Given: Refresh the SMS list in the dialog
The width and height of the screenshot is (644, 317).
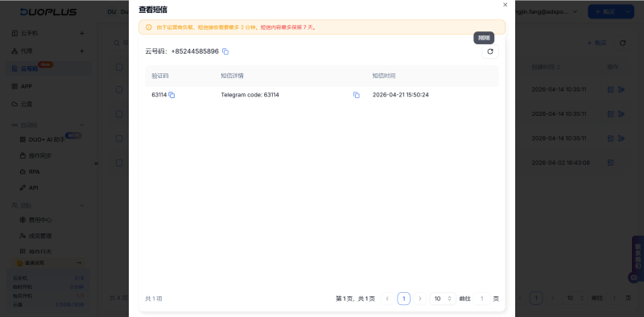Looking at the screenshot, I should 490,51.
